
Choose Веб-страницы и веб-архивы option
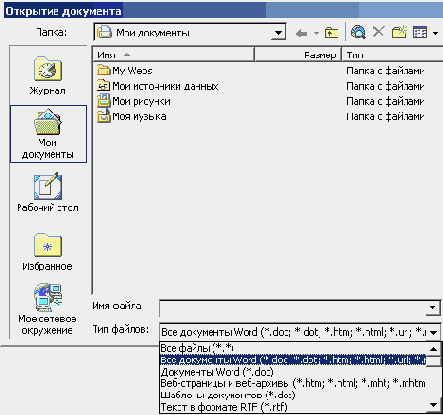293,383
